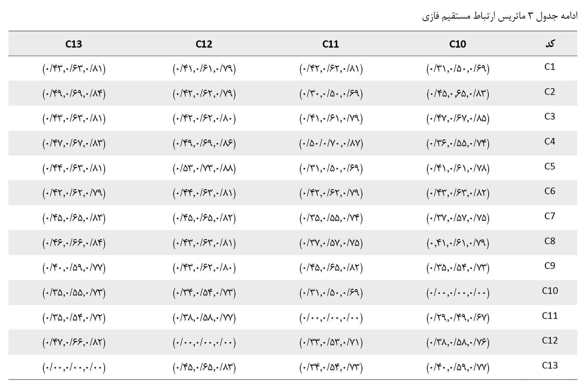The image size is (588, 386).
Task: Click the C10 column header
Action: 458,44
